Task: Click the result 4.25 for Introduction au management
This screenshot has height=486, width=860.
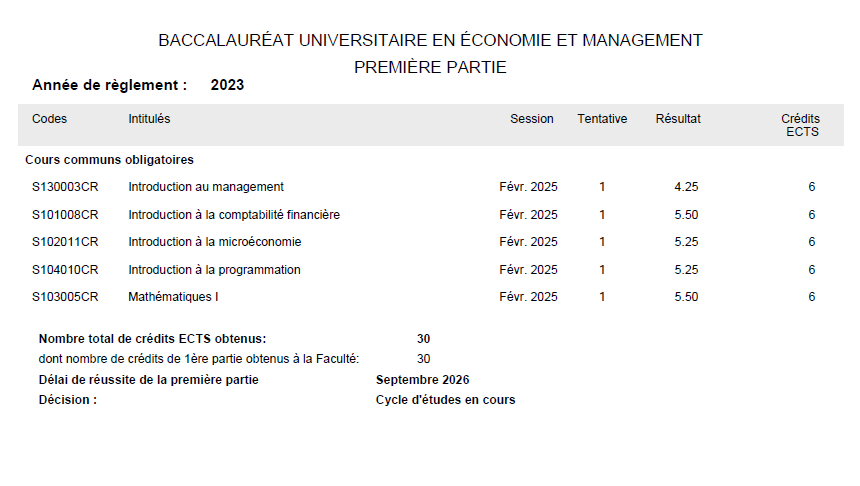Action: coord(686,187)
